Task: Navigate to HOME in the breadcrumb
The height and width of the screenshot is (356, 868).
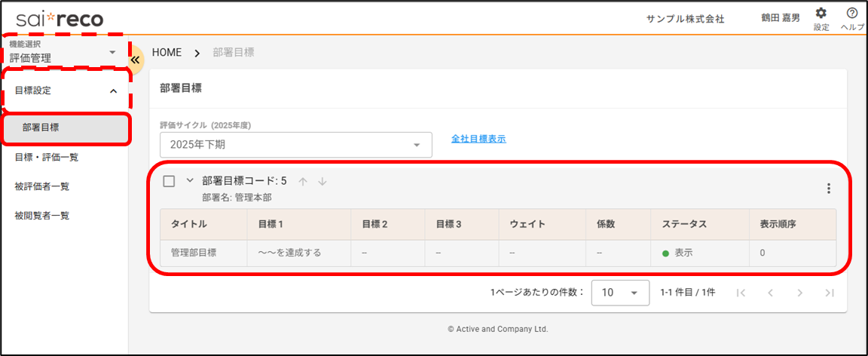Action: pyautogui.click(x=167, y=53)
